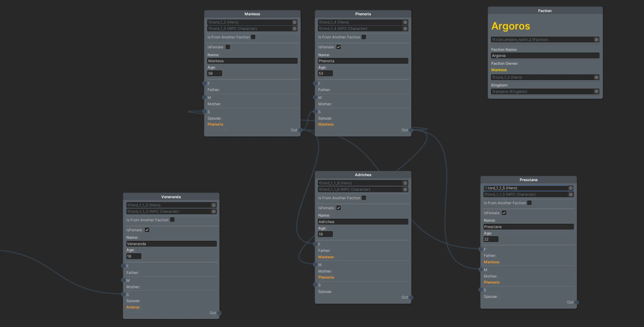This screenshot has width=644, height=327.
Task: Toggle IsFemale checkbox on Manteos node
Action: click(228, 47)
